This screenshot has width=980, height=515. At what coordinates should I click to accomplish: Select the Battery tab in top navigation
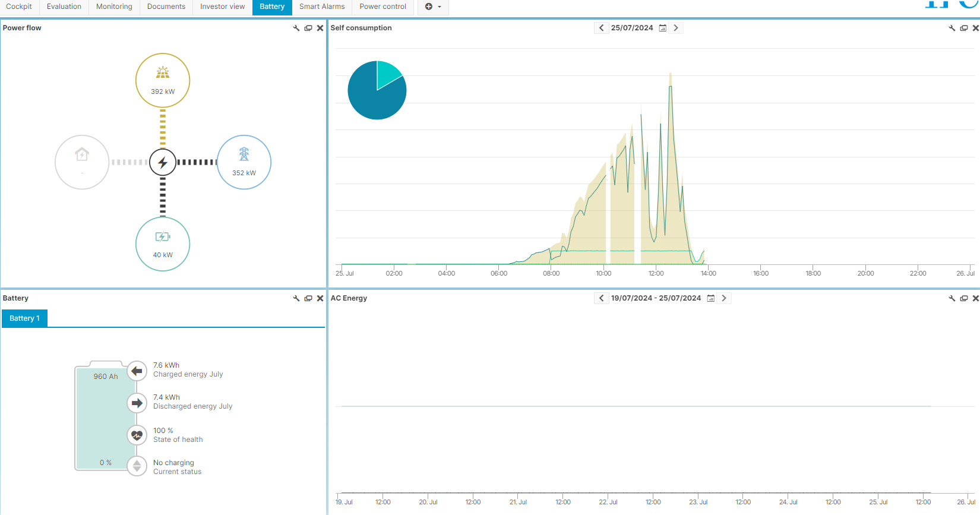[272, 7]
